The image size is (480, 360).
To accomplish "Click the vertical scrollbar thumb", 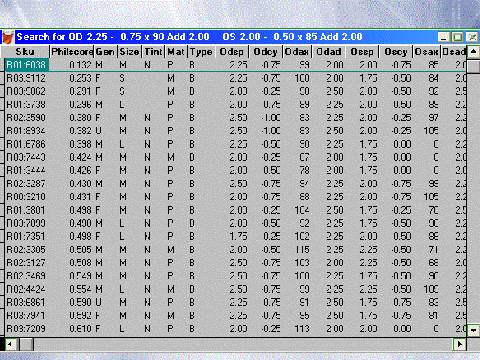I will 473,66.
